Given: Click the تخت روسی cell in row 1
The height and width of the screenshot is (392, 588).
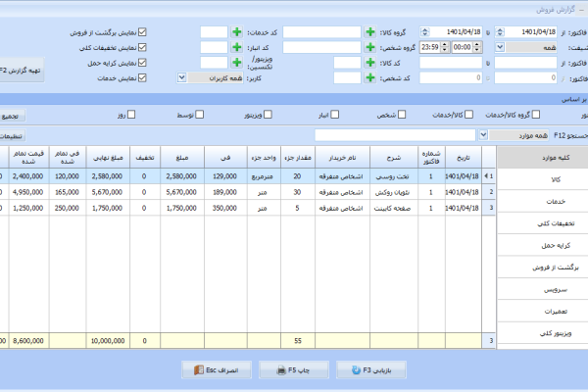Looking at the screenshot, I should click(393, 176).
